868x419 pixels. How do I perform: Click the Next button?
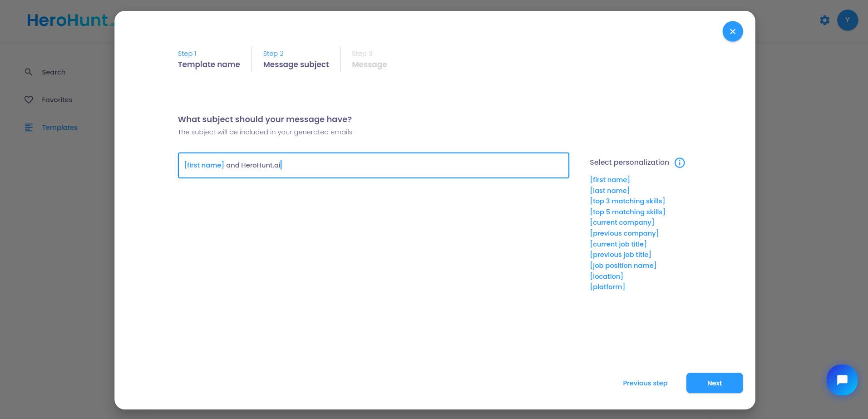click(714, 383)
